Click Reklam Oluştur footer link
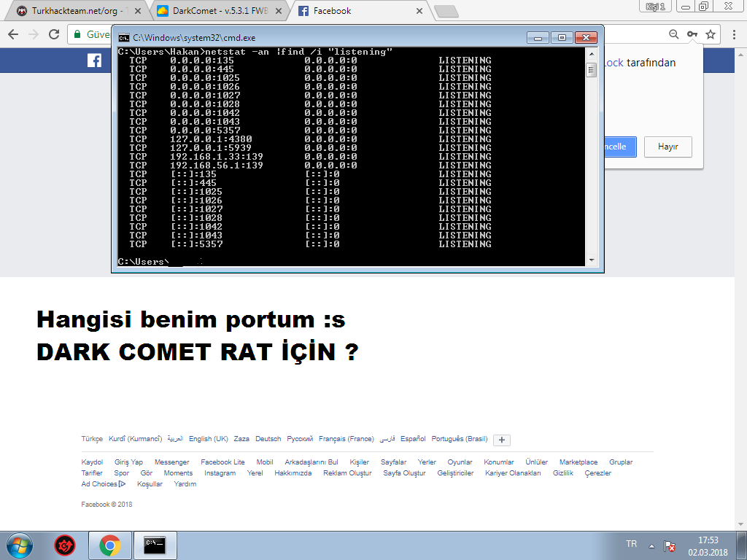 click(347, 473)
